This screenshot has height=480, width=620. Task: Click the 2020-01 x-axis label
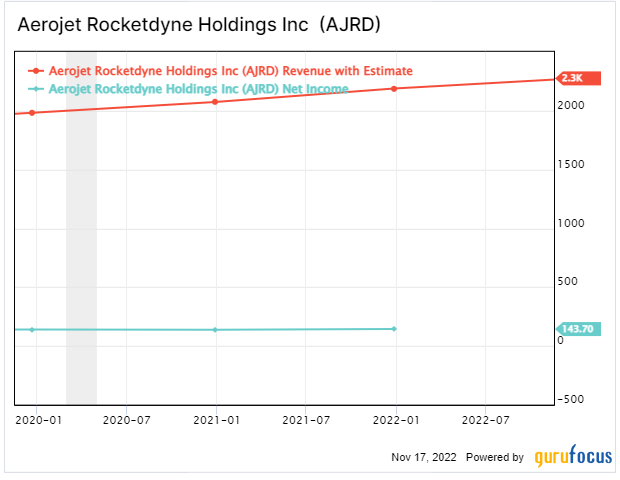(x=38, y=420)
